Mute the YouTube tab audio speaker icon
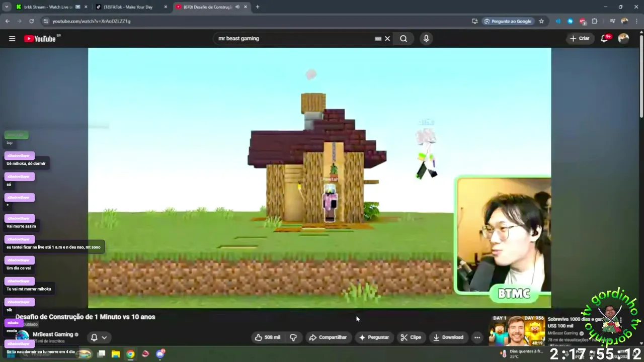 237,7
